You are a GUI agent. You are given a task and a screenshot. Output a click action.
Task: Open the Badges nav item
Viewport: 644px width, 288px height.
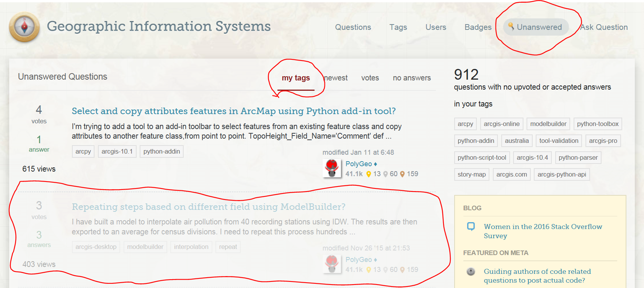(478, 27)
